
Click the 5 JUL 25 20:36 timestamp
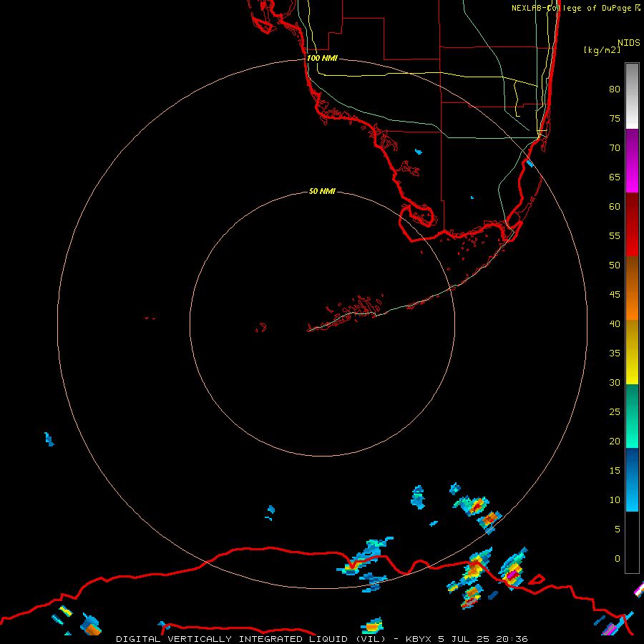[482, 639]
